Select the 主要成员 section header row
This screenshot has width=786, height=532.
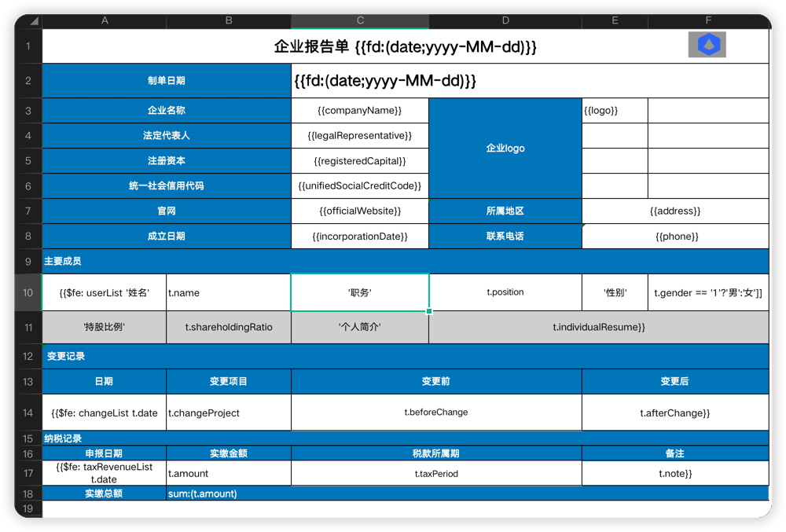pyautogui.click(x=405, y=261)
